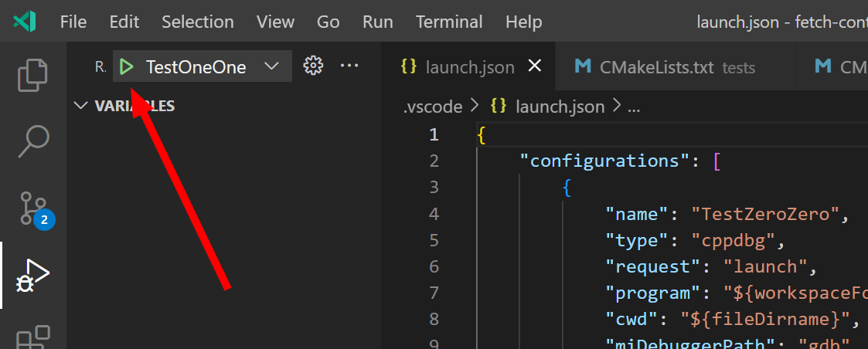Open the debug panel more actions menu
Screen dimensions: 868x349
[x=349, y=66]
